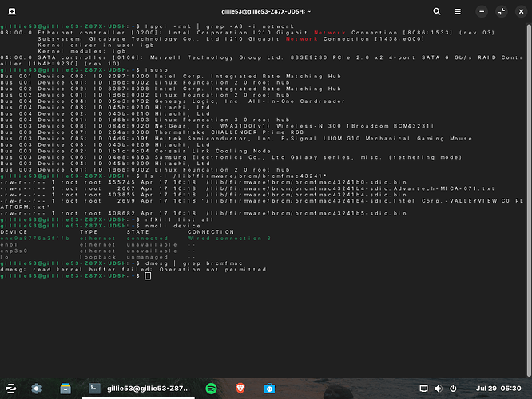The height and width of the screenshot is (399, 532).
Task: Open the display tray icon
Action: (423, 389)
